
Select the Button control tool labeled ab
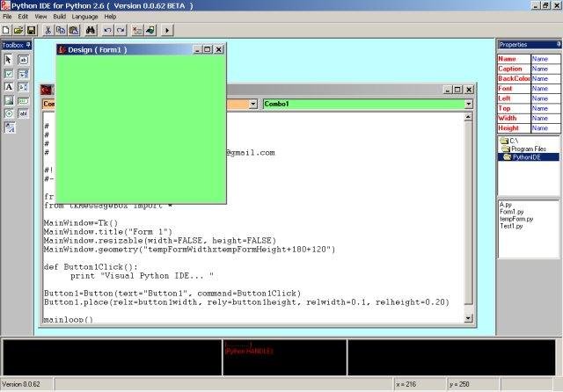[24, 60]
